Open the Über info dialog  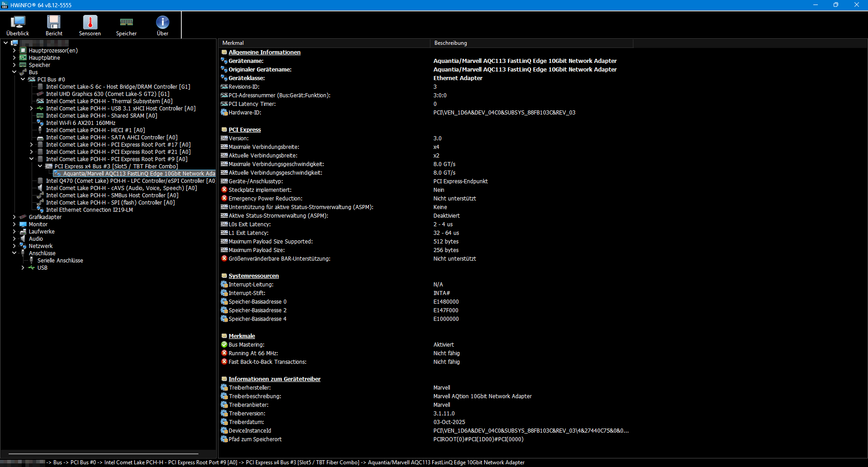[x=162, y=25]
